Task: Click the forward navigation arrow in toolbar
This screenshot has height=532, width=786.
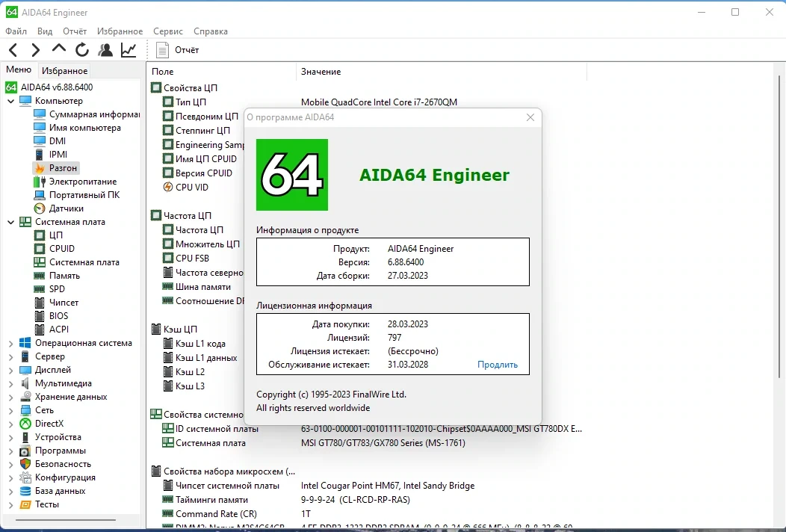Action: [35, 49]
